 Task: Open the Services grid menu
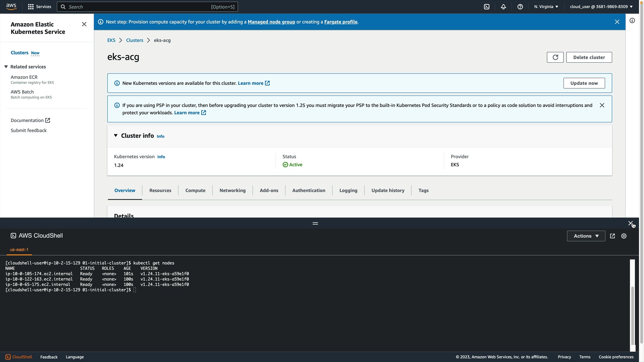[39, 7]
